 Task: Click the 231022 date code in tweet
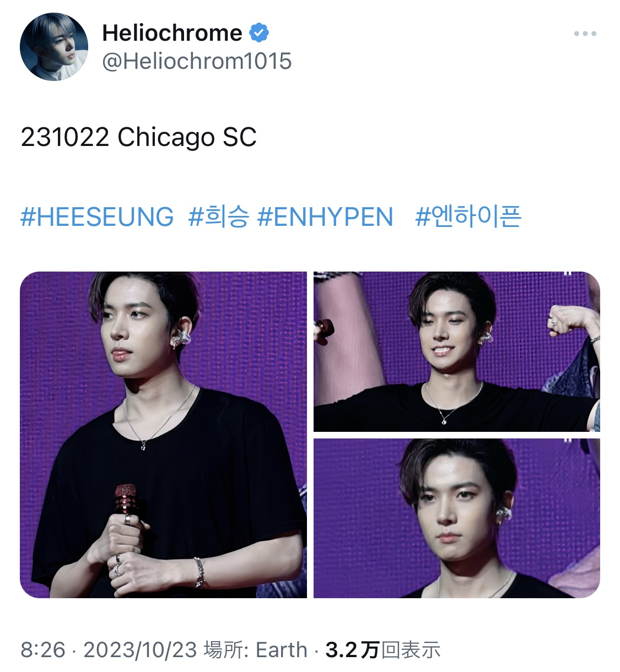pyautogui.click(x=65, y=137)
